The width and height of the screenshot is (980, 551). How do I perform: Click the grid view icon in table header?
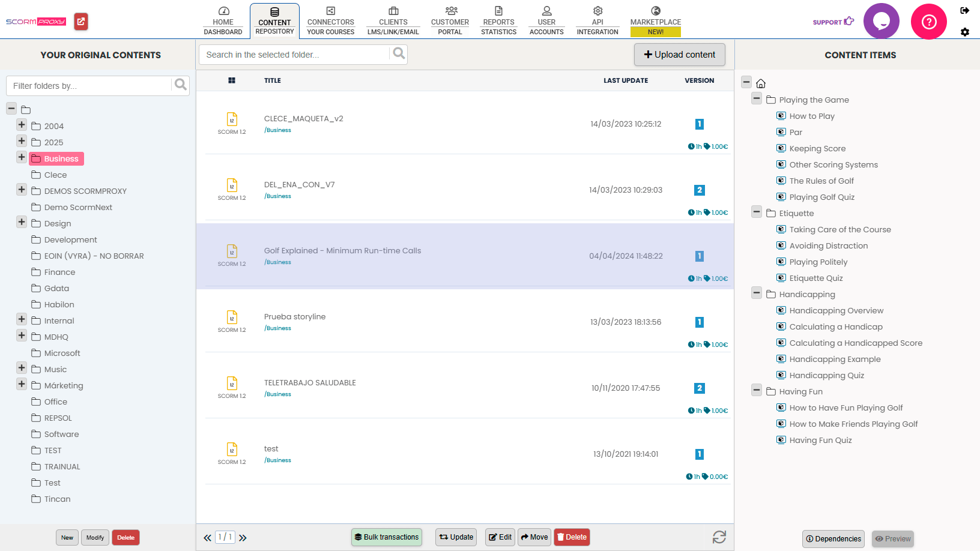click(232, 80)
